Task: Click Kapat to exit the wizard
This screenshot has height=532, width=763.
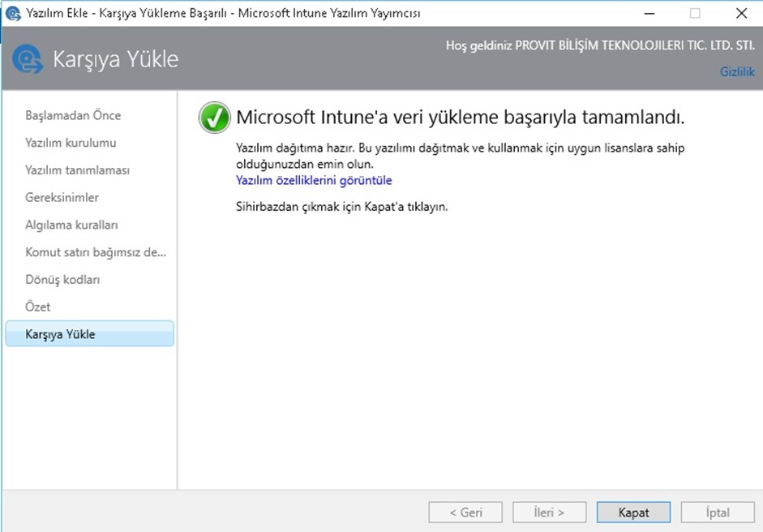Action: click(633, 513)
